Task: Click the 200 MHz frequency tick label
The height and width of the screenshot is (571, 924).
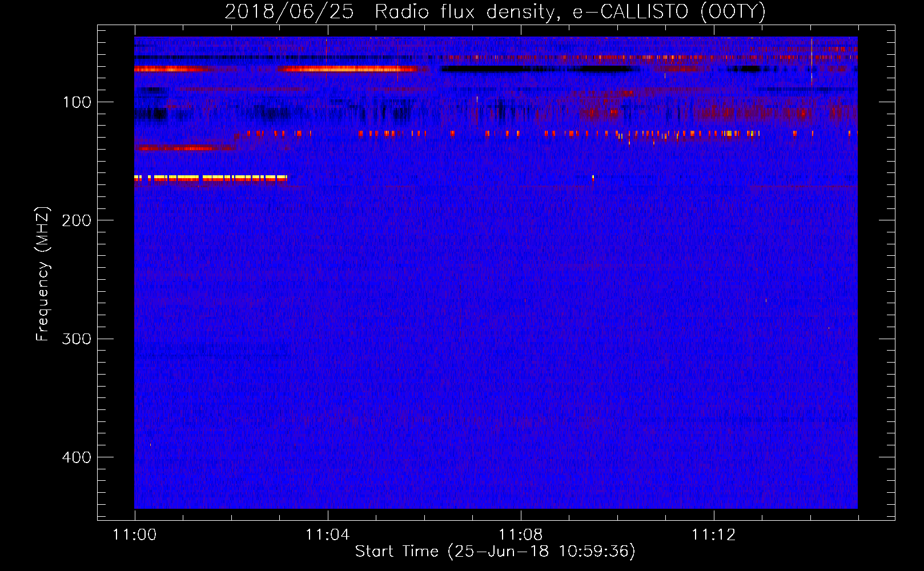Action: click(77, 220)
